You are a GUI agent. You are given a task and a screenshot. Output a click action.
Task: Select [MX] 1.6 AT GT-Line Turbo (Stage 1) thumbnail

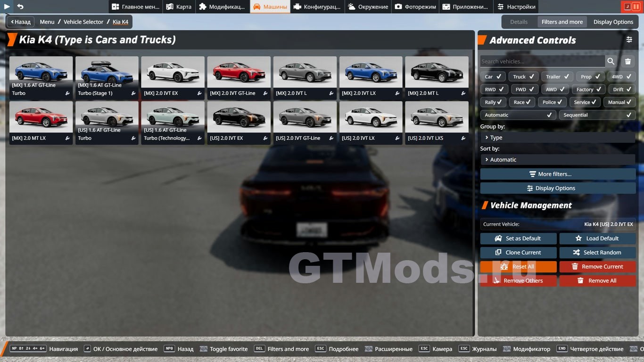(x=107, y=78)
